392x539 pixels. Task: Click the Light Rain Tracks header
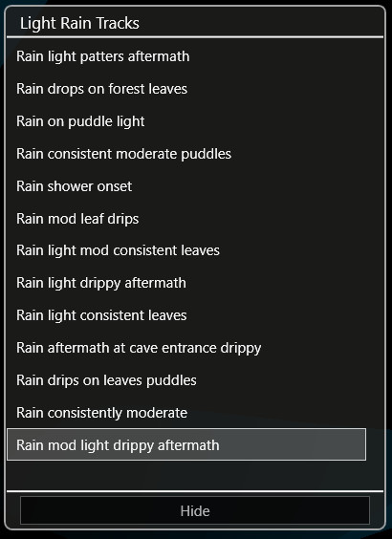coord(79,23)
